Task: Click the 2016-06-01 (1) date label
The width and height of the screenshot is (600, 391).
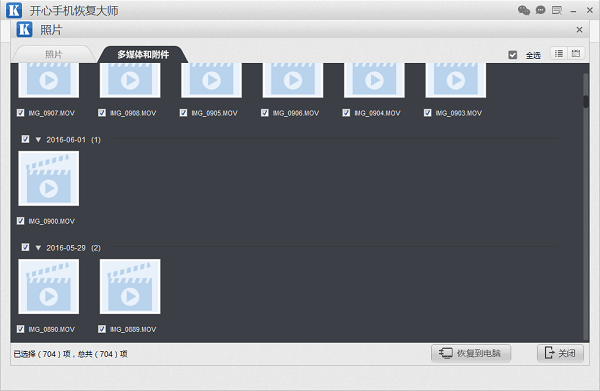Action: (73, 140)
